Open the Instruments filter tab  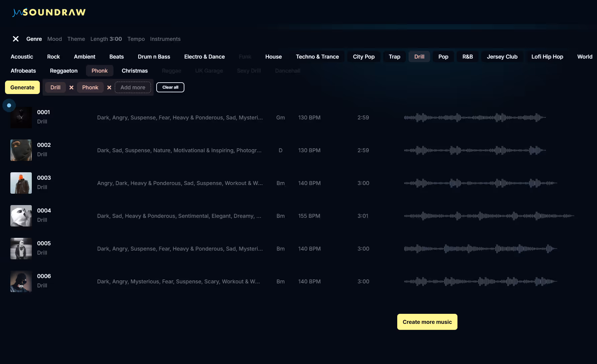(165, 39)
